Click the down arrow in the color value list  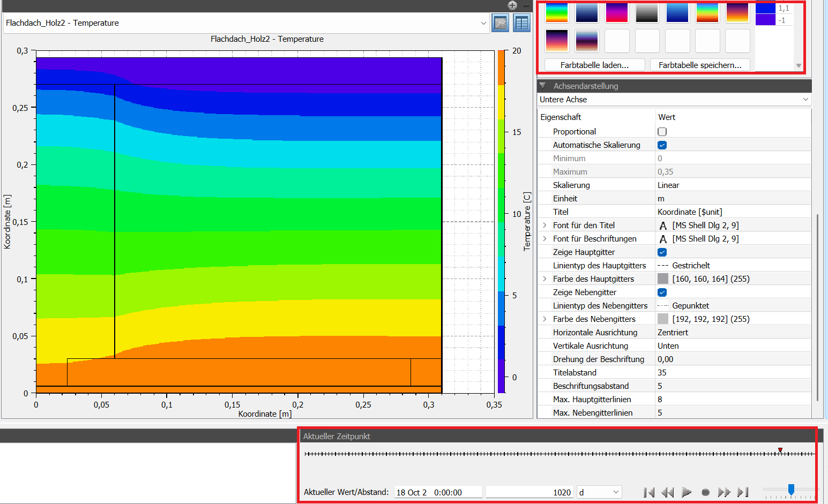799,66
